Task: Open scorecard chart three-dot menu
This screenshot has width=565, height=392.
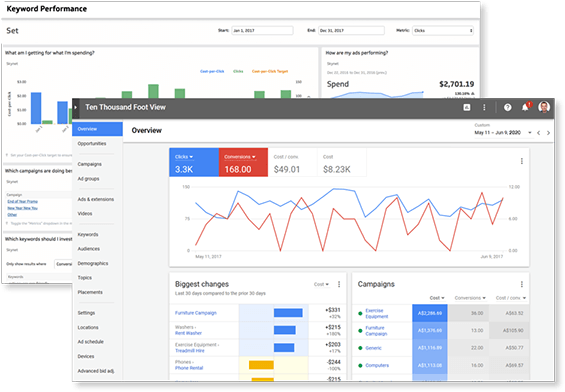Action: pyautogui.click(x=521, y=161)
